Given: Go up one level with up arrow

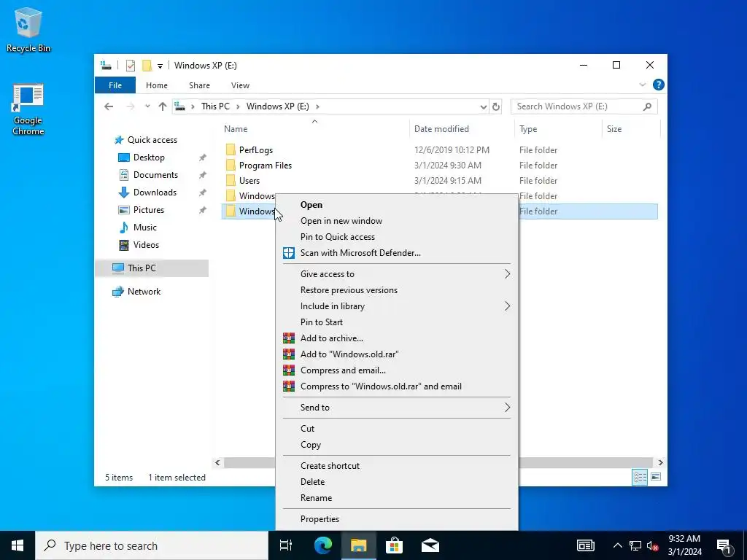Looking at the screenshot, I should click(x=163, y=106).
